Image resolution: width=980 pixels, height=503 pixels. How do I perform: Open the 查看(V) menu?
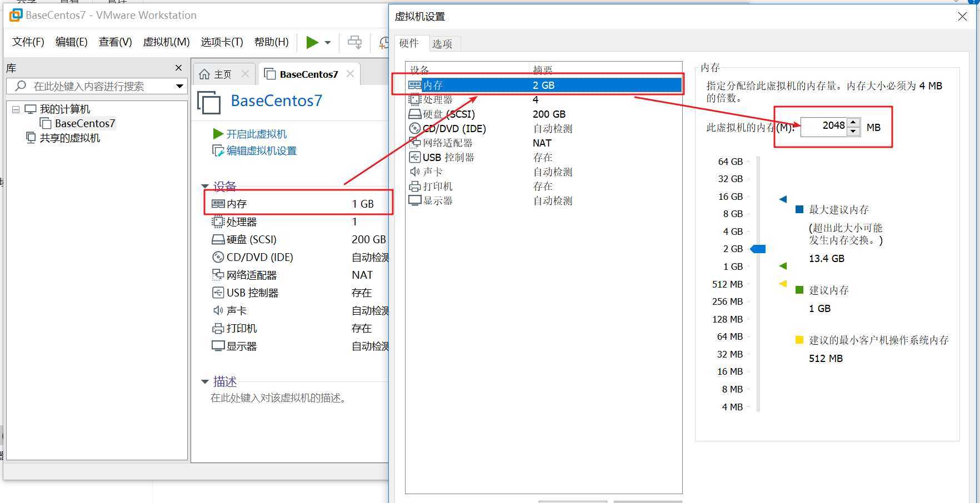pos(116,42)
